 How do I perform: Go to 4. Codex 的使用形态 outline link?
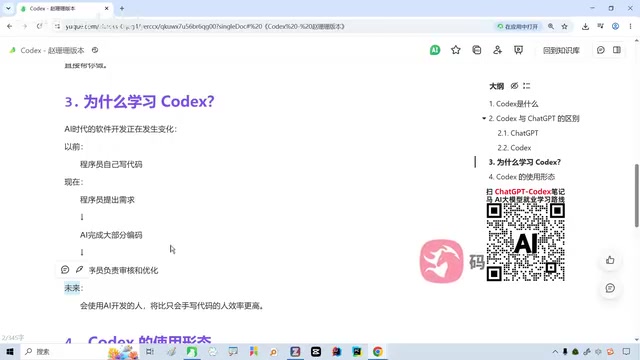[x=522, y=177]
